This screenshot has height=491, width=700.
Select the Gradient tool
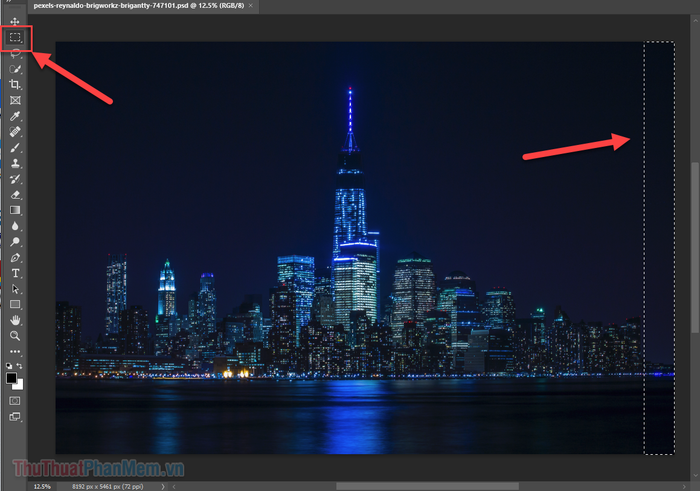pos(15,210)
